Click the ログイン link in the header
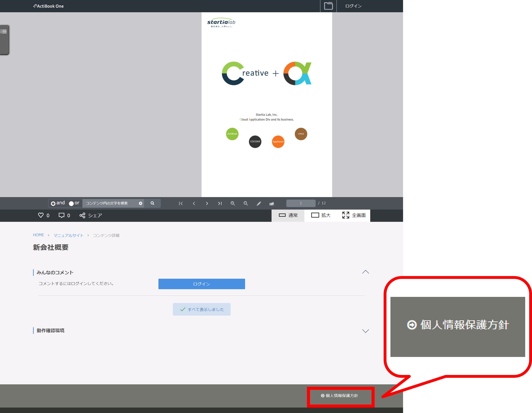 353,6
